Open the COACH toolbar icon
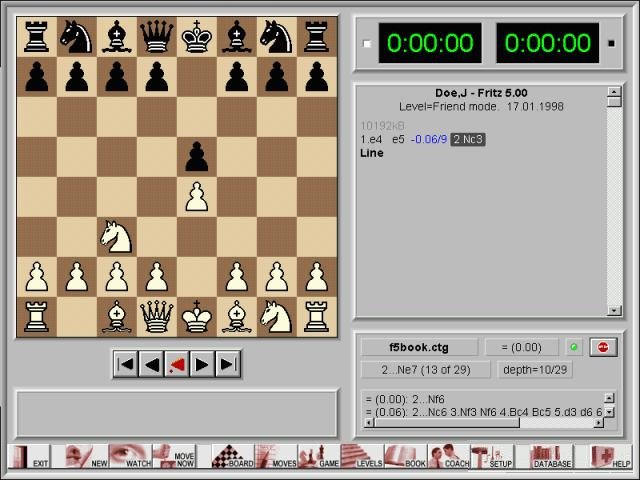The height and width of the screenshot is (480, 640). point(449,457)
